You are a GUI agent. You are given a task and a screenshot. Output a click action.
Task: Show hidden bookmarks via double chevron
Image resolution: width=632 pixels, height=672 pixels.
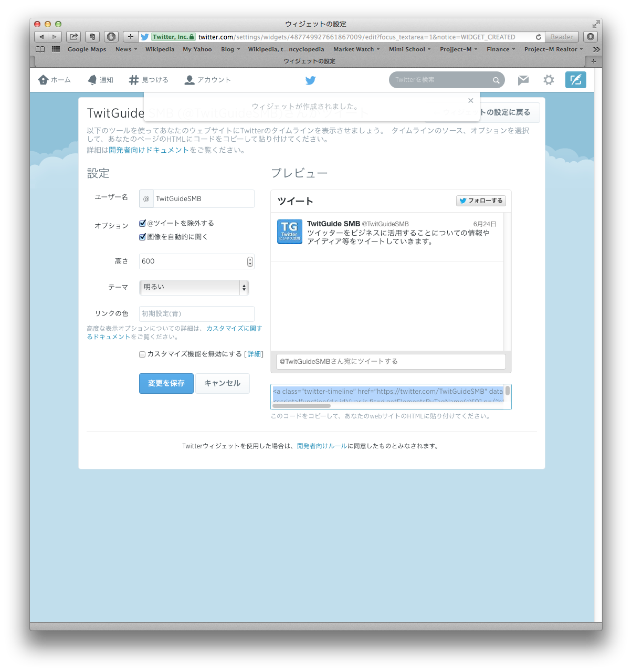tap(596, 49)
